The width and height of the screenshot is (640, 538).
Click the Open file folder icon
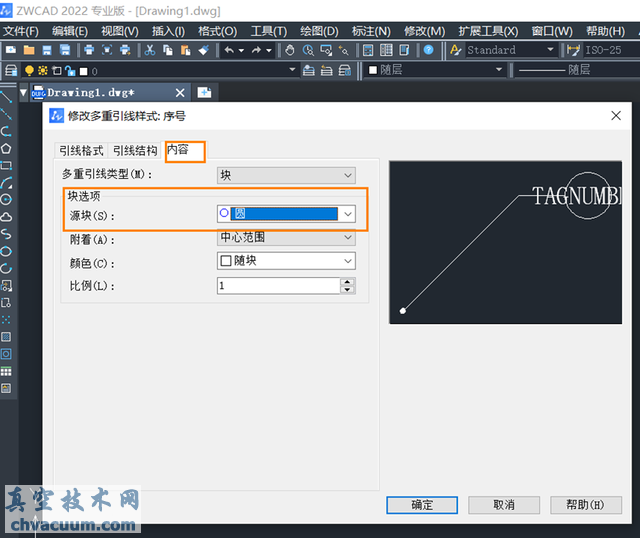click(x=28, y=50)
